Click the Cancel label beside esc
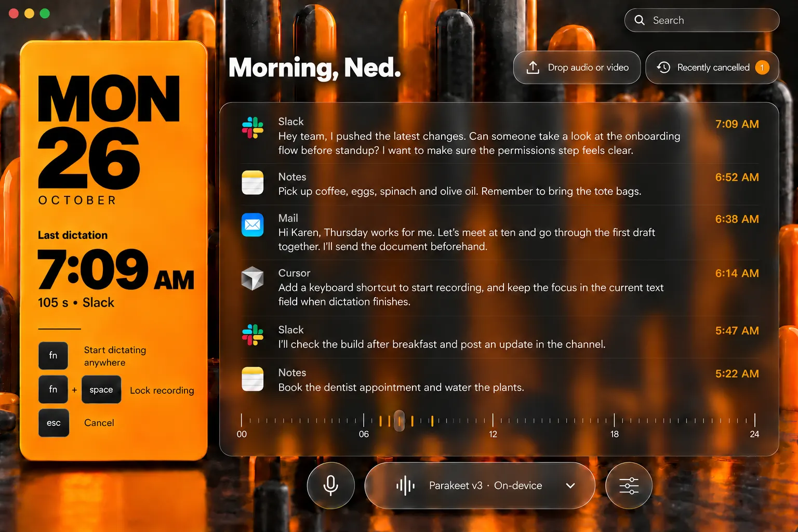The image size is (798, 532). pyautogui.click(x=99, y=423)
